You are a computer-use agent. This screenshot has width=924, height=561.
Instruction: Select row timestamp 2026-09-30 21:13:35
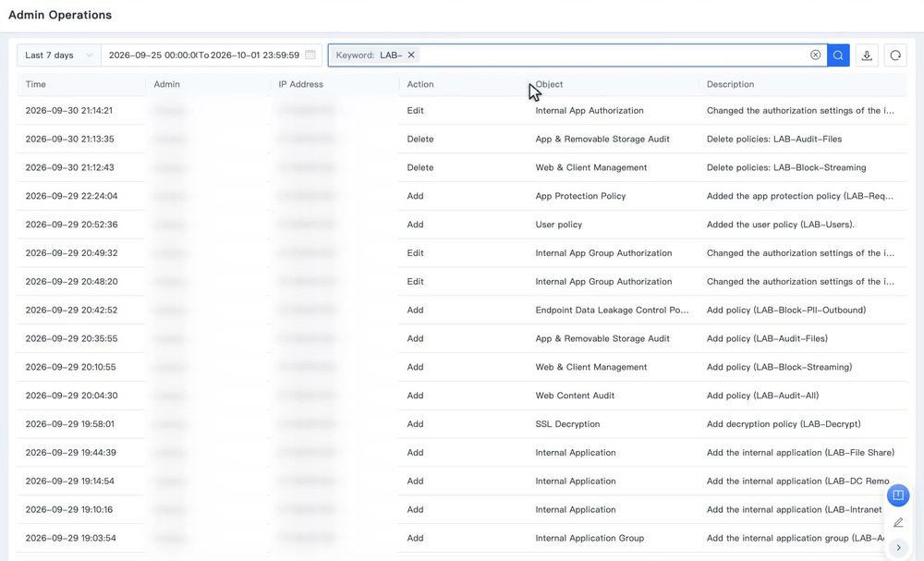pyautogui.click(x=69, y=139)
